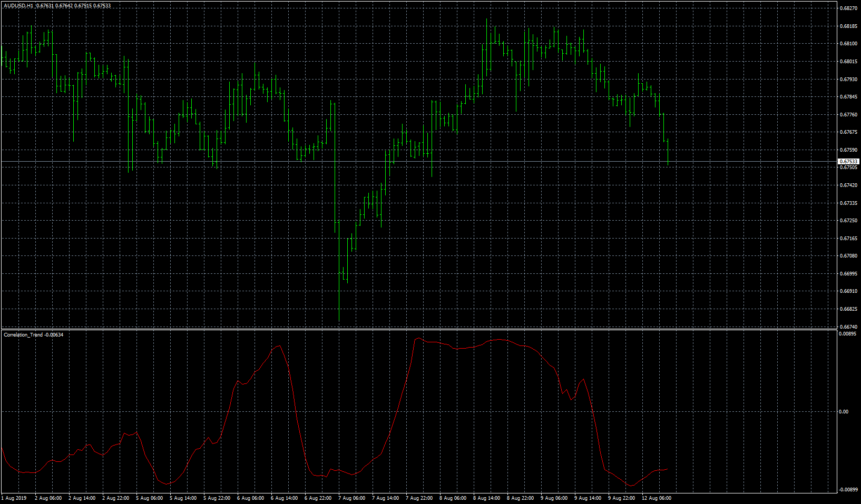The width and height of the screenshot is (861, 504).
Task: Click the 0.67675 price axis label
Action: pos(848,132)
